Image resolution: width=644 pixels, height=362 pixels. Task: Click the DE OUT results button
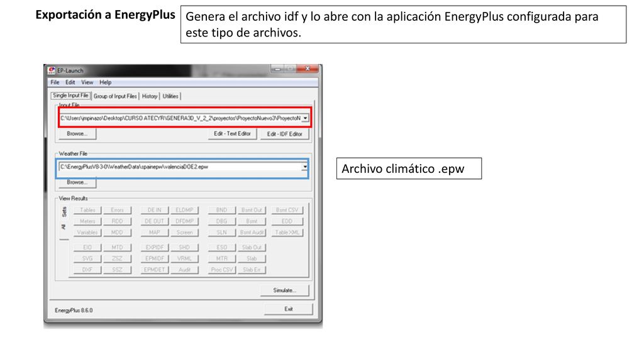click(x=155, y=221)
